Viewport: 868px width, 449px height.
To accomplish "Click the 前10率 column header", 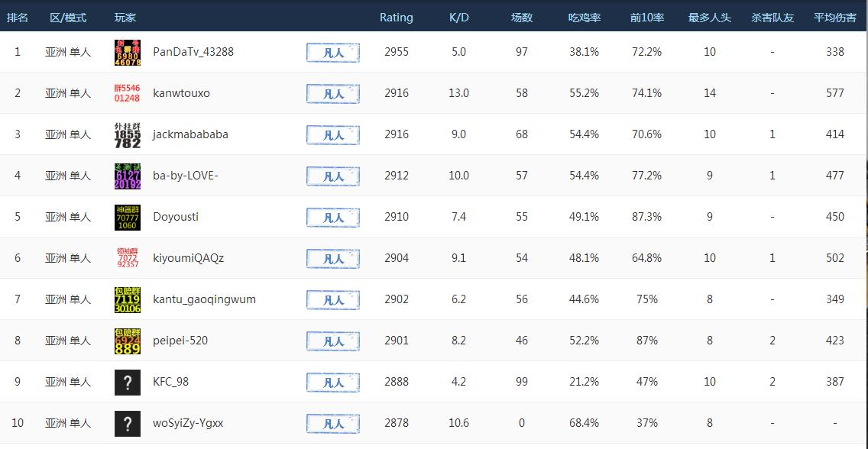I will 646,18.
